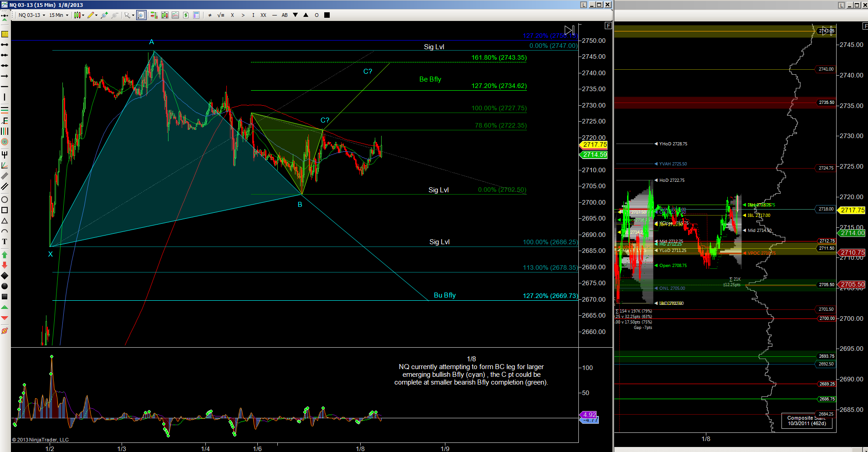Expand the 15 Min interval dropdown
This screenshot has height=452, width=868.
point(58,15)
